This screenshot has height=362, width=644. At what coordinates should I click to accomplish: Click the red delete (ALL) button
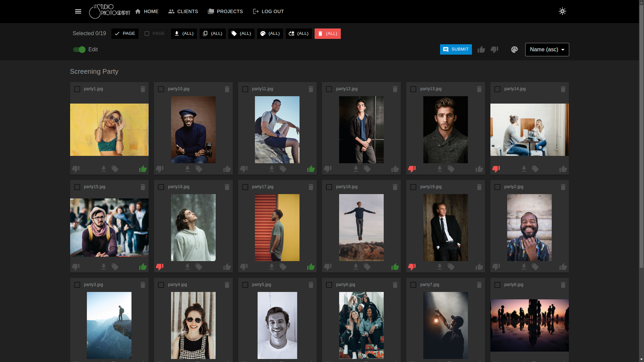pos(327,34)
